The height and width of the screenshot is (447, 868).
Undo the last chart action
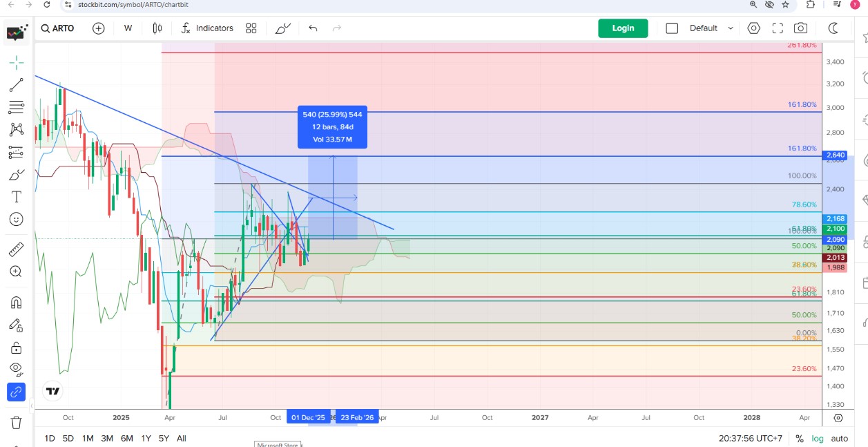313,28
